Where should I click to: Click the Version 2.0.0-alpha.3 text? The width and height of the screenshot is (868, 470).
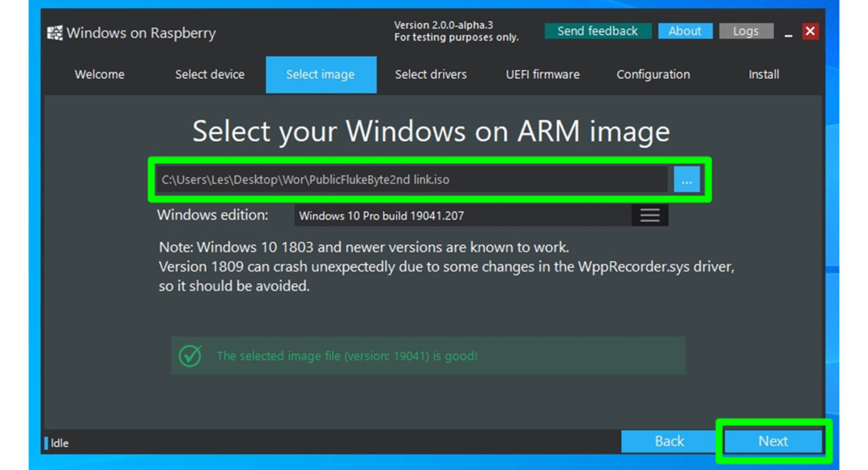pyautogui.click(x=443, y=25)
